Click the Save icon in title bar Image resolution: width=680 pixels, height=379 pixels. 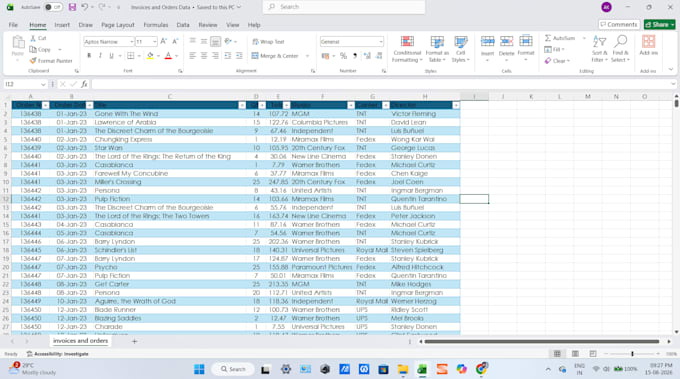click(x=72, y=7)
